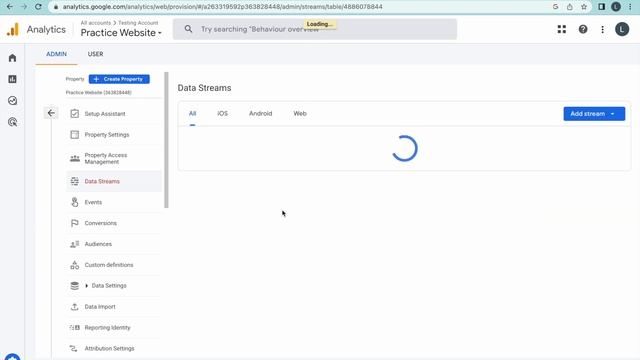
Task: Click the Create Property button
Action: point(119,79)
